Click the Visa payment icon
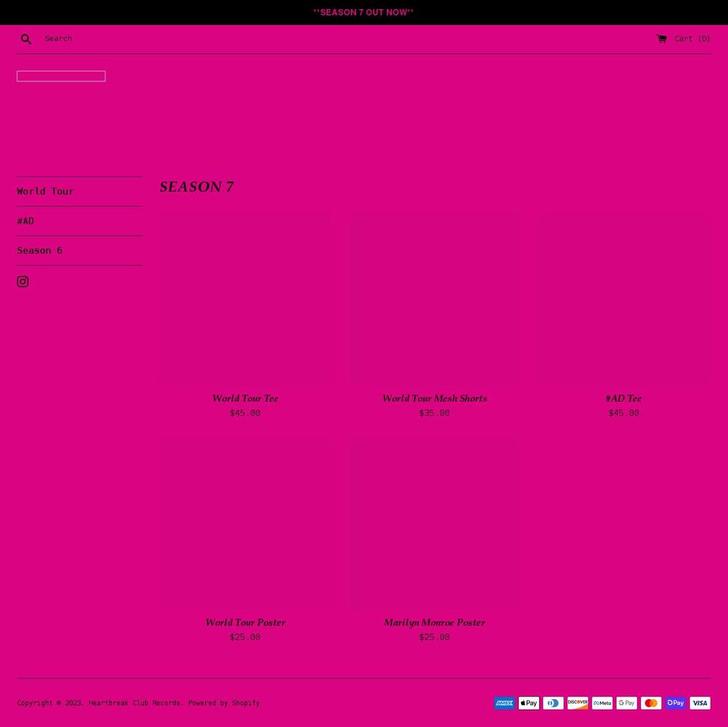This screenshot has width=728, height=727. click(x=700, y=703)
